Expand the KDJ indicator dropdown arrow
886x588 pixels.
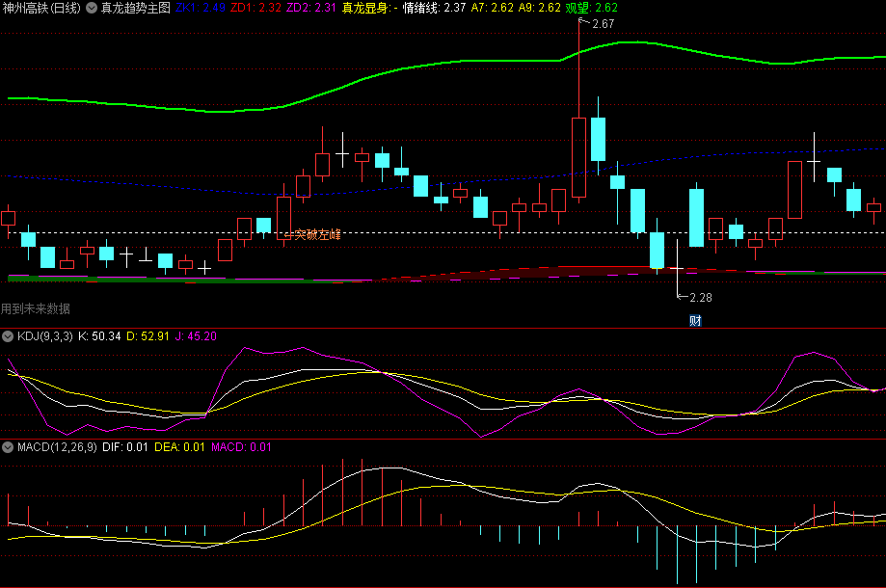click(x=8, y=336)
